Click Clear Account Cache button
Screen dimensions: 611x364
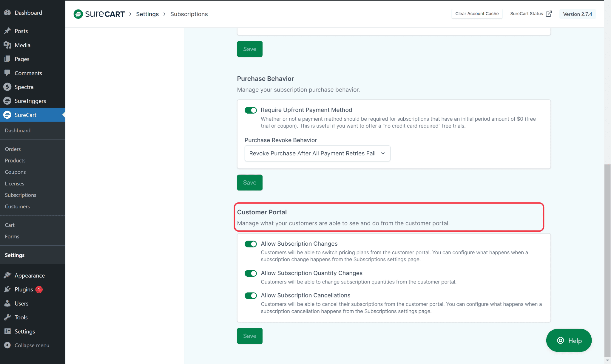click(x=477, y=14)
